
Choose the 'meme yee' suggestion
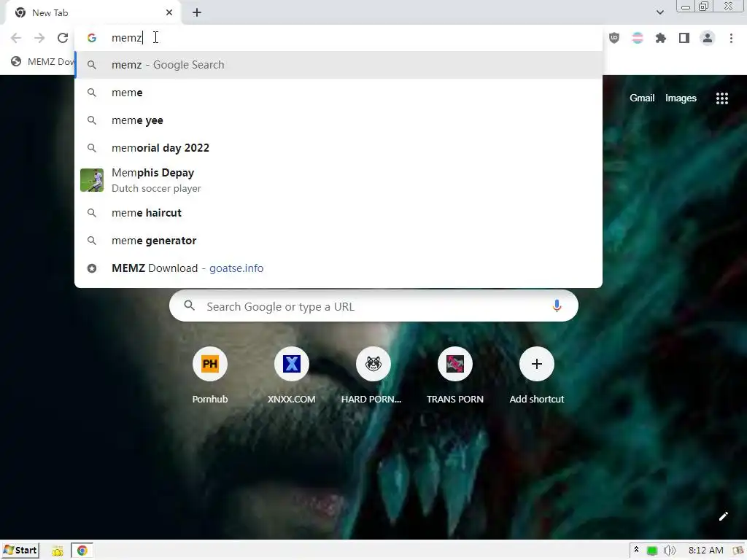pos(338,120)
